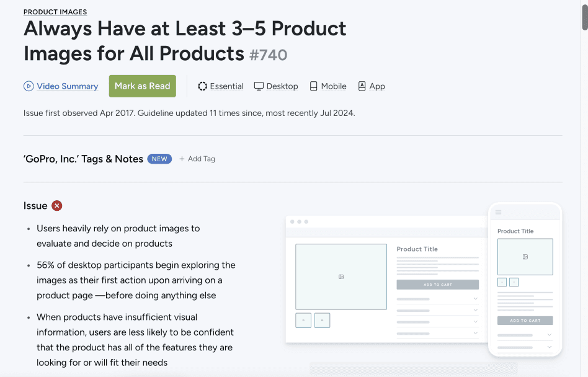Image resolution: width=588 pixels, height=377 pixels.
Task: Click the red Issue cross icon
Action: click(x=56, y=206)
